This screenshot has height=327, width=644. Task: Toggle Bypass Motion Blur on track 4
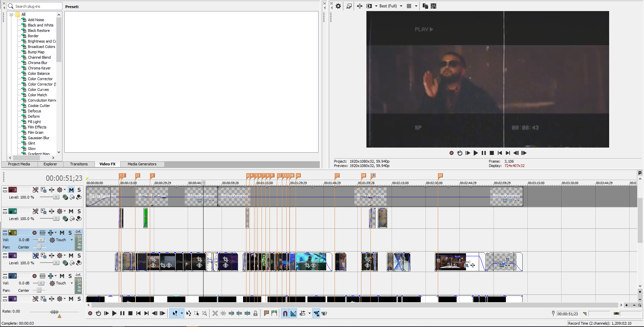pos(35,211)
